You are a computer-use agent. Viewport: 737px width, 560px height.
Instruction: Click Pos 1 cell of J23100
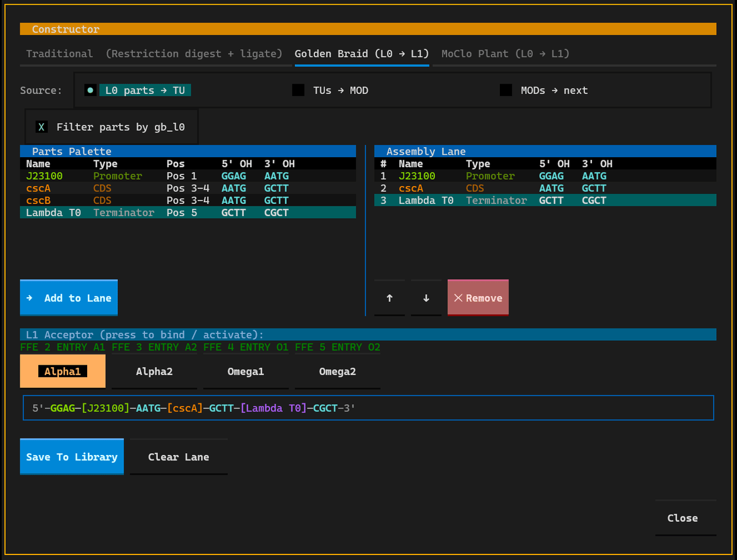click(182, 176)
